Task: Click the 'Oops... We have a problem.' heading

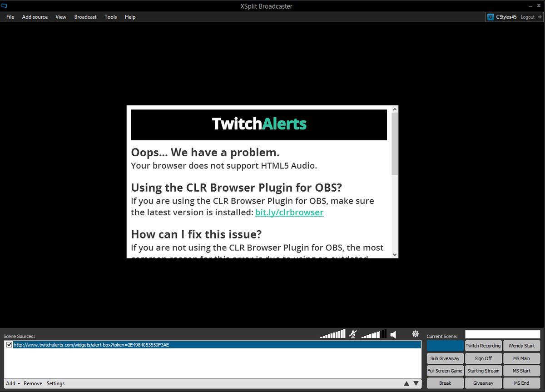Action: click(205, 152)
